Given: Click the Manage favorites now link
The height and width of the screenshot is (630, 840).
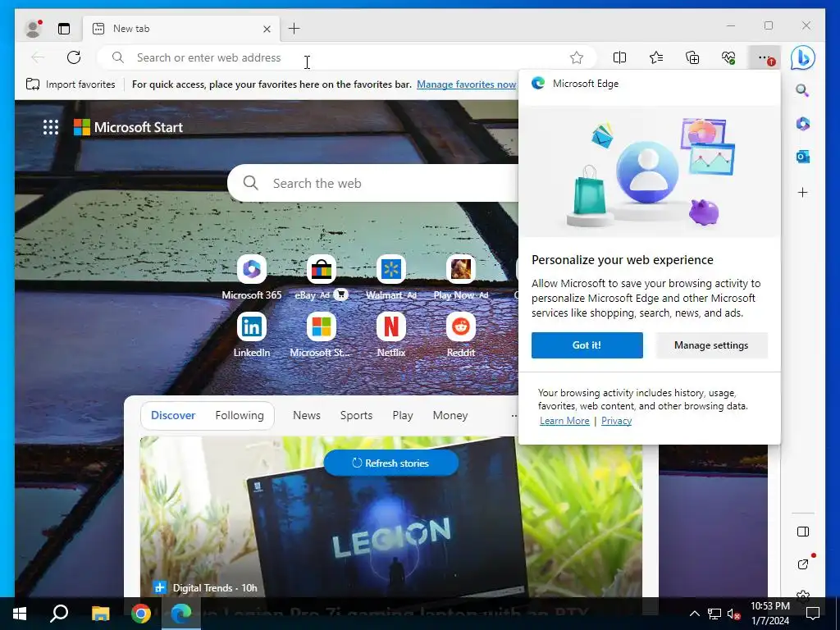Looking at the screenshot, I should pos(467,84).
